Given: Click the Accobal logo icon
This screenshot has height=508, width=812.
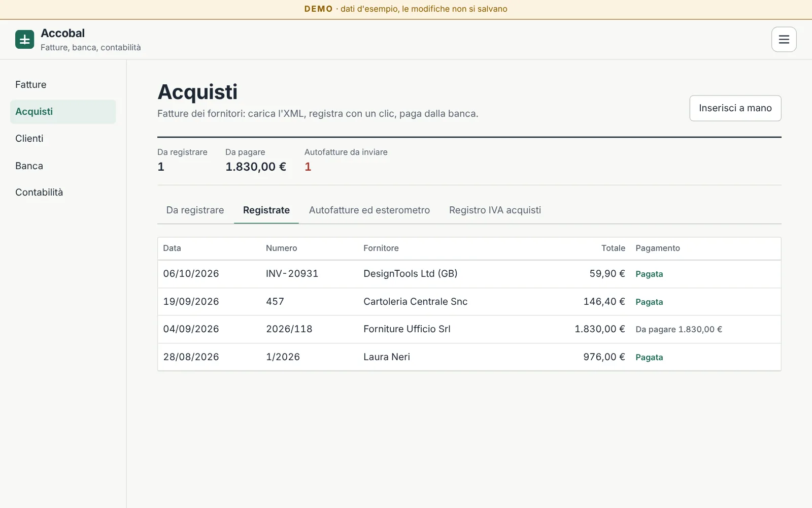Looking at the screenshot, I should [24, 39].
